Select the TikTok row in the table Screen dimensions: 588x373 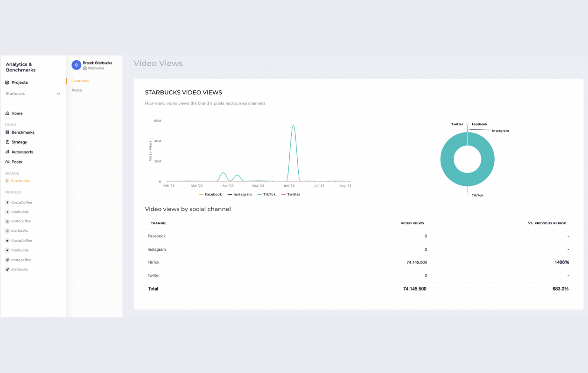[358, 262]
